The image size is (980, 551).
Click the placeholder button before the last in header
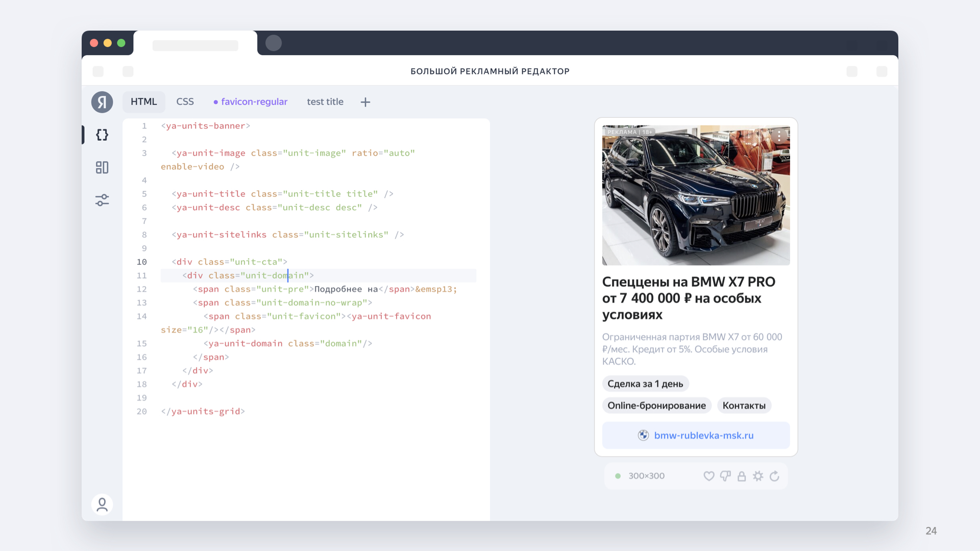tap(852, 71)
